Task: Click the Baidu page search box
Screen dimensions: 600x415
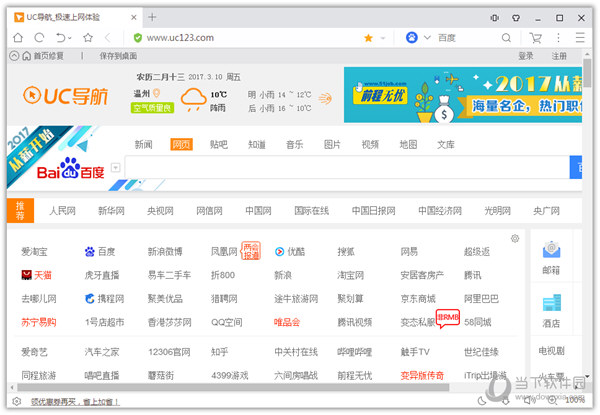Action: pos(347,168)
